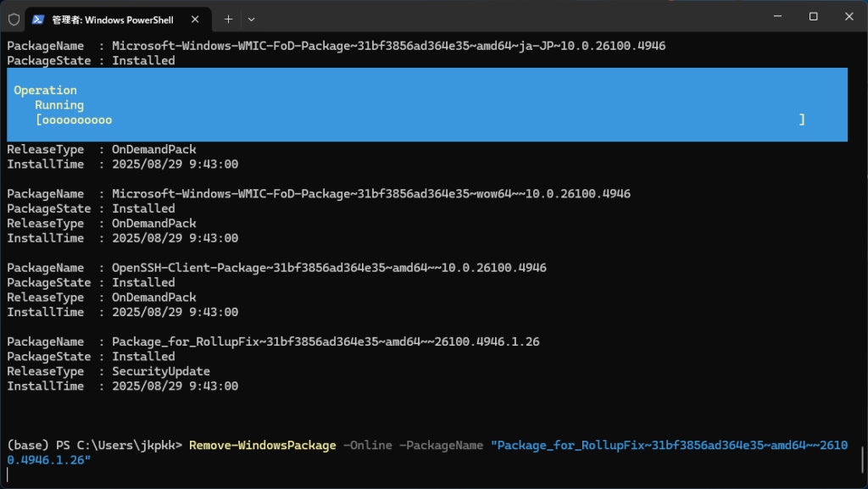Image resolution: width=868 pixels, height=489 pixels.
Task: Click the -PackageName parameter in command
Action: 441,445
